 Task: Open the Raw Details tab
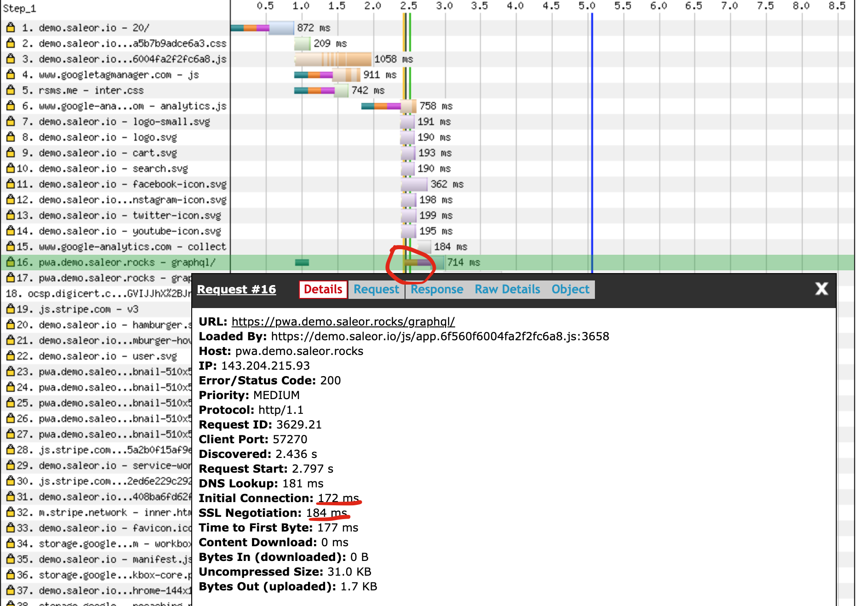(x=507, y=289)
